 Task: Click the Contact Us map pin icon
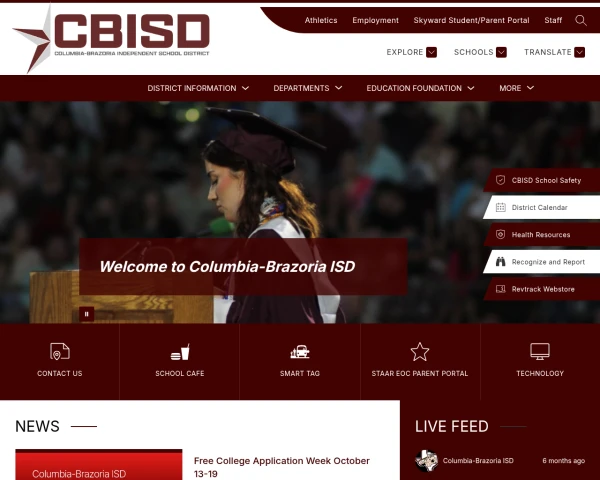pos(60,351)
